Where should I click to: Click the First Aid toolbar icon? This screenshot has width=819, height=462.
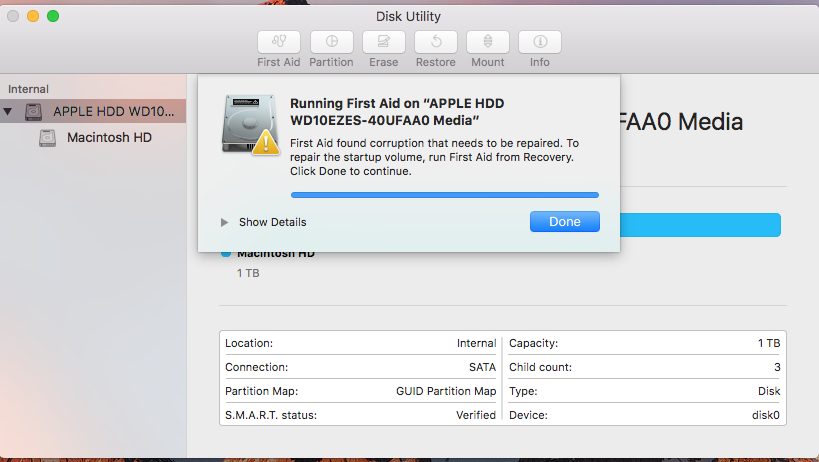(x=279, y=42)
